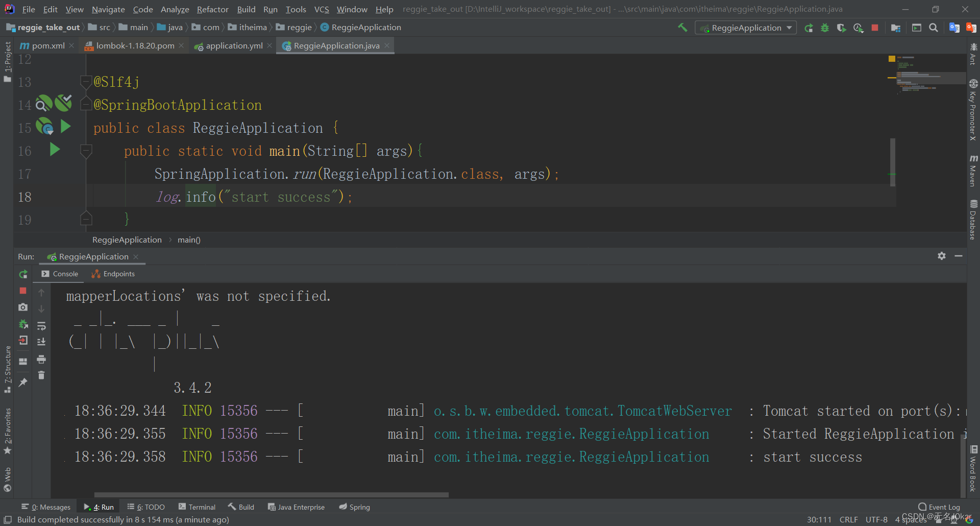Collapse fold marker at main method line 16

click(x=86, y=151)
